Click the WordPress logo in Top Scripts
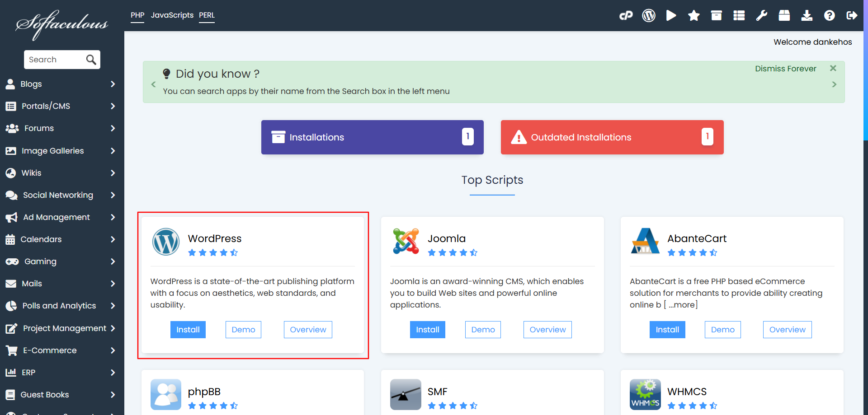This screenshot has width=868, height=415. tap(166, 242)
